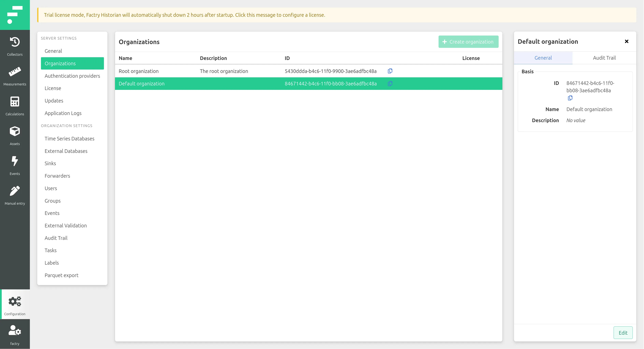The image size is (644, 349).
Task: Open the Sinks settings page
Action: point(72,163)
